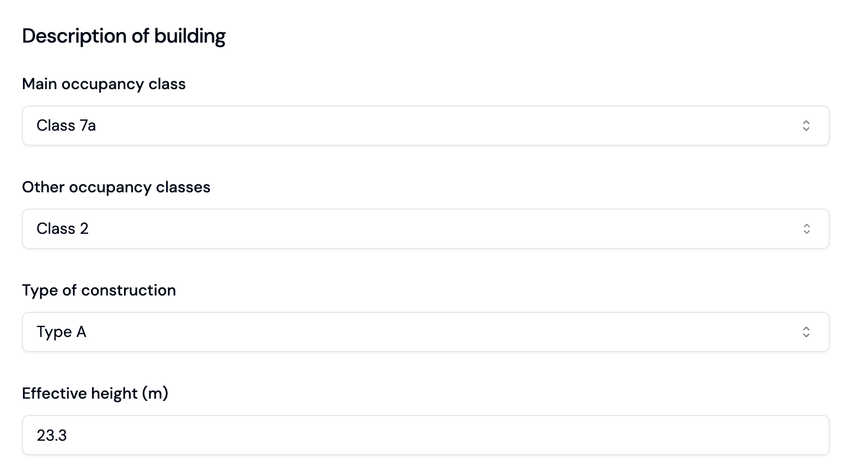
Task: Click blank middle of the Type A selector
Action: [425, 332]
